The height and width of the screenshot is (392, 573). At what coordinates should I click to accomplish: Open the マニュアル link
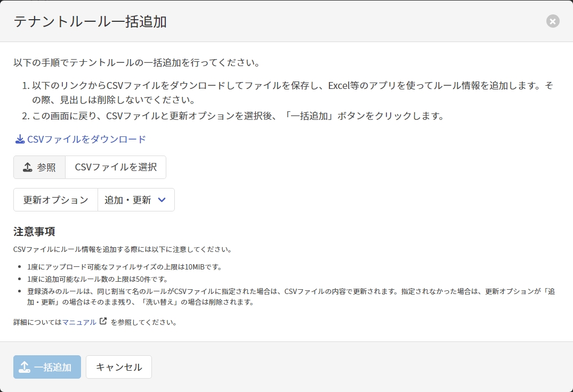tap(79, 322)
